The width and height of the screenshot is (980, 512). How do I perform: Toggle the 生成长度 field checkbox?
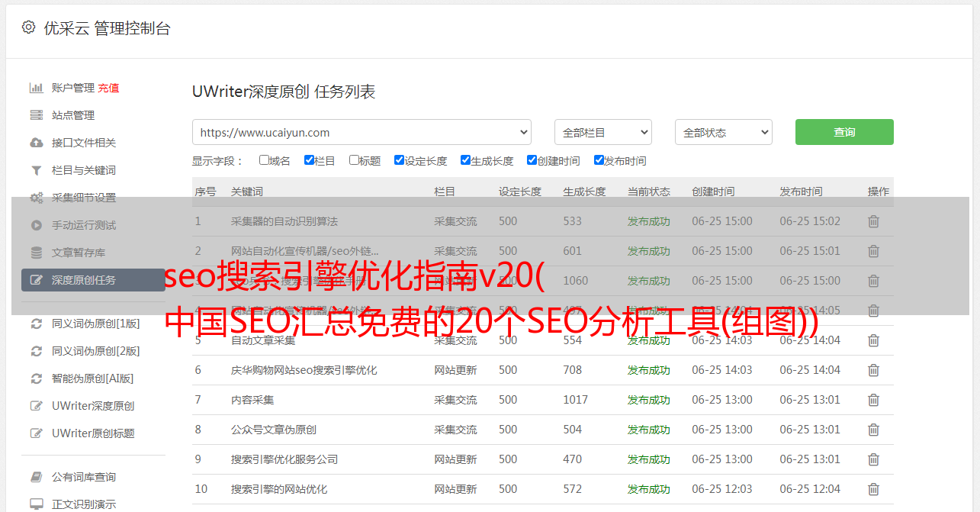tap(465, 160)
